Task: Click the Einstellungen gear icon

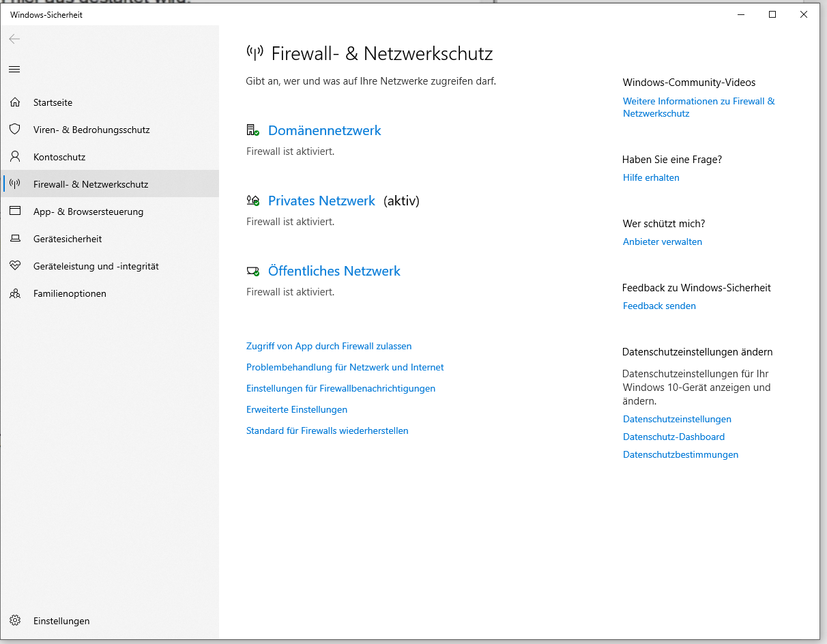Action: point(15,621)
